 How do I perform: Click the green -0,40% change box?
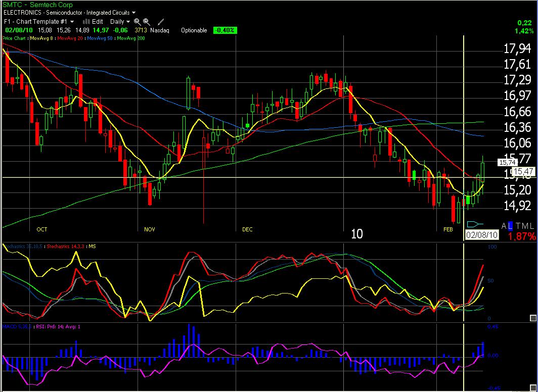coord(225,30)
